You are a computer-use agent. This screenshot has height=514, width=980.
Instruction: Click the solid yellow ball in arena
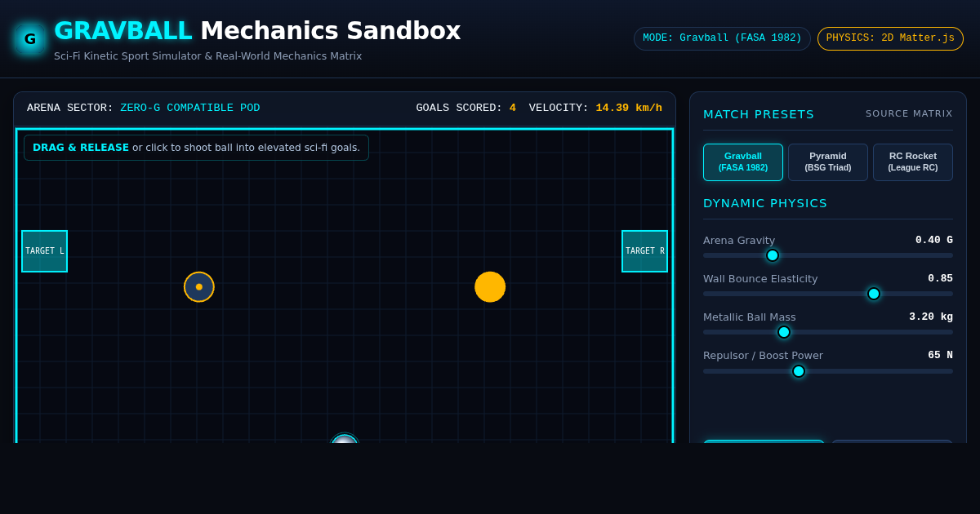(x=490, y=287)
